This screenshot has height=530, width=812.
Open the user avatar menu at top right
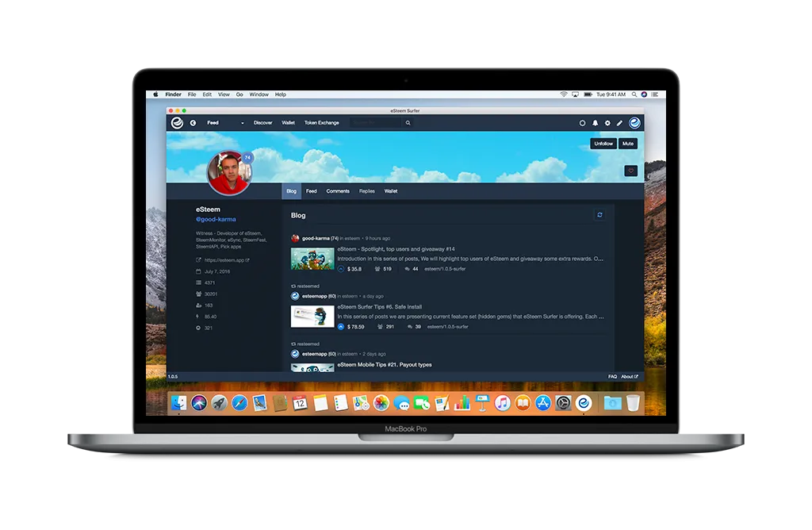click(x=634, y=123)
